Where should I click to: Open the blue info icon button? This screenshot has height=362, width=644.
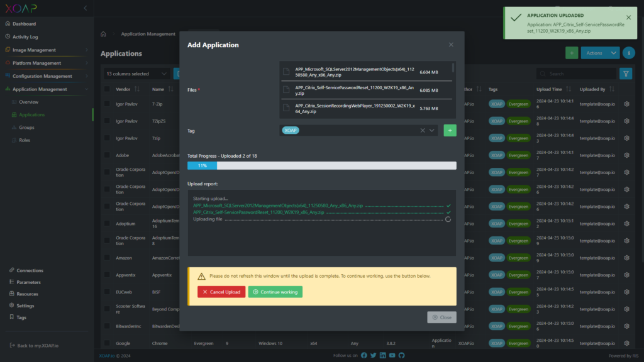[x=628, y=53]
